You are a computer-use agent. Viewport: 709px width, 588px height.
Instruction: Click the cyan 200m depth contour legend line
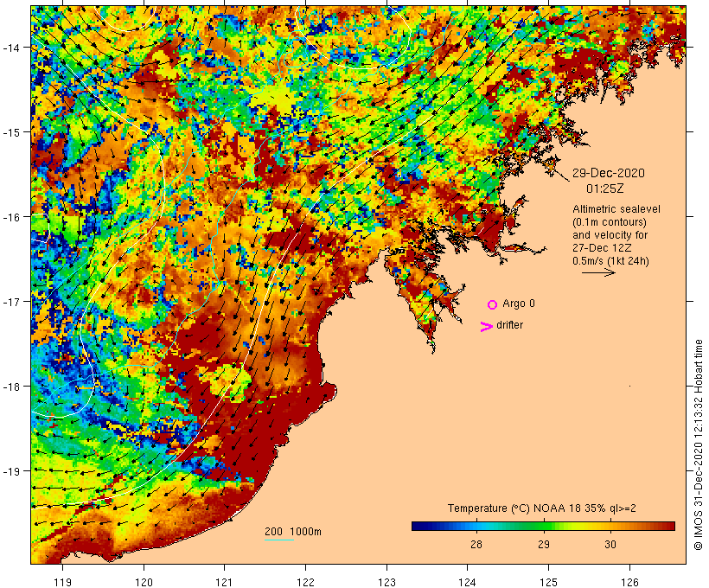[279, 540]
